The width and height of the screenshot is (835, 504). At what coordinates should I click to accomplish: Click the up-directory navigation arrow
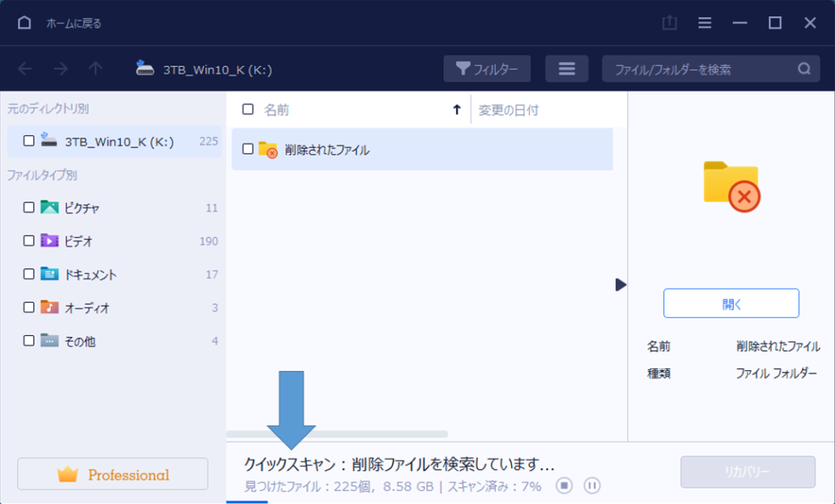(x=95, y=69)
